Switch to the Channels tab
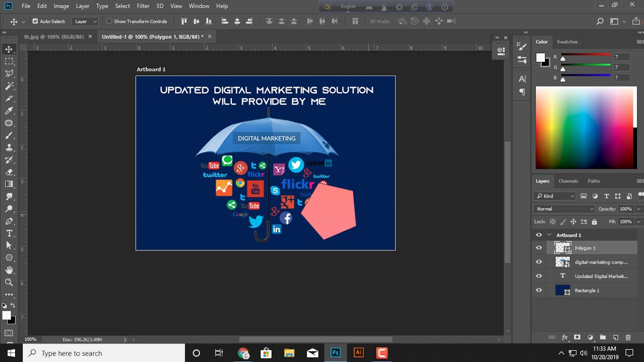Image resolution: width=644 pixels, height=362 pixels. point(569,181)
